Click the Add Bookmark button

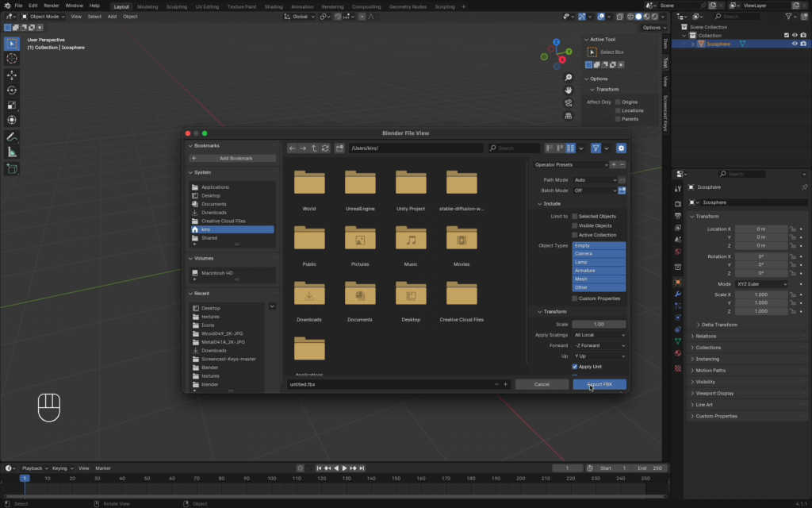[232, 159]
